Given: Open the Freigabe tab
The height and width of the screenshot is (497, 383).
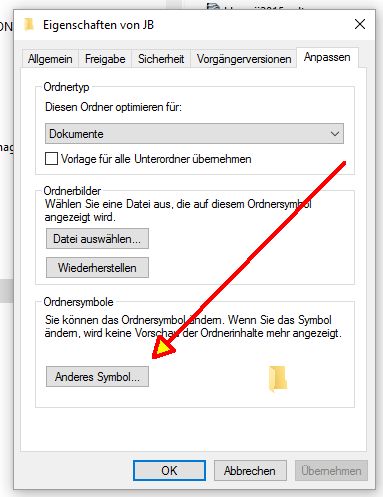Looking at the screenshot, I should pyautogui.click(x=105, y=59).
